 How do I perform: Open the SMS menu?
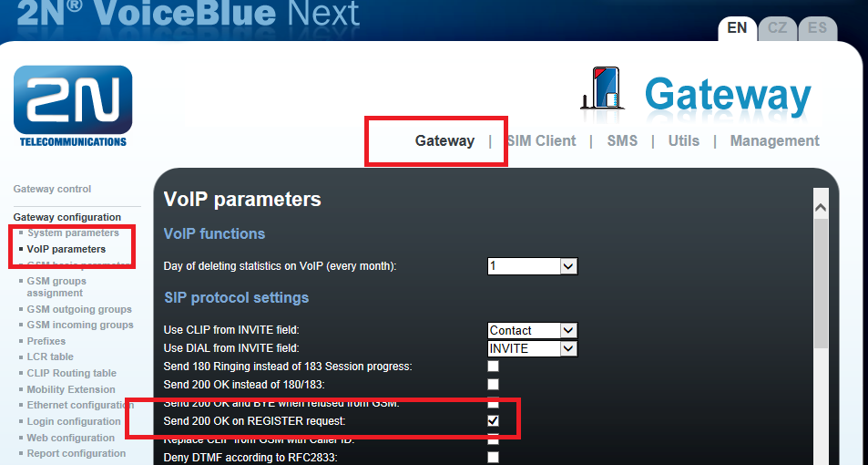(x=622, y=140)
